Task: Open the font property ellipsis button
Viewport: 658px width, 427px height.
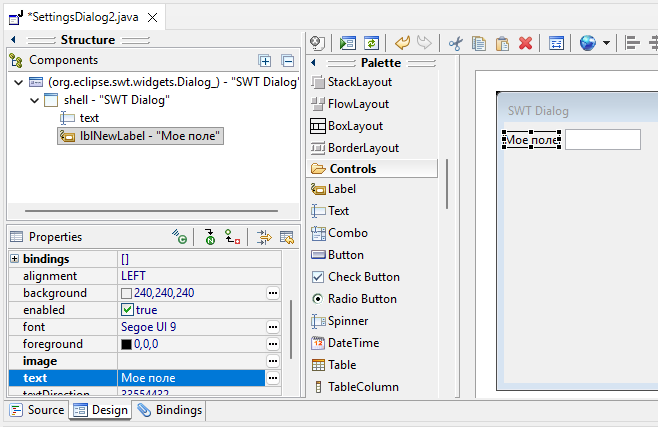Action: pyautogui.click(x=273, y=327)
